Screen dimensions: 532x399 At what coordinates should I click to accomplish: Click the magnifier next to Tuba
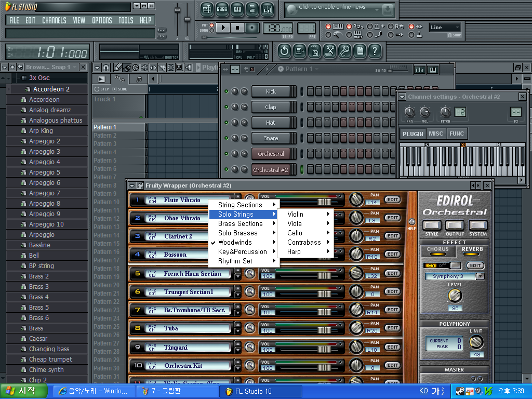coord(250,328)
